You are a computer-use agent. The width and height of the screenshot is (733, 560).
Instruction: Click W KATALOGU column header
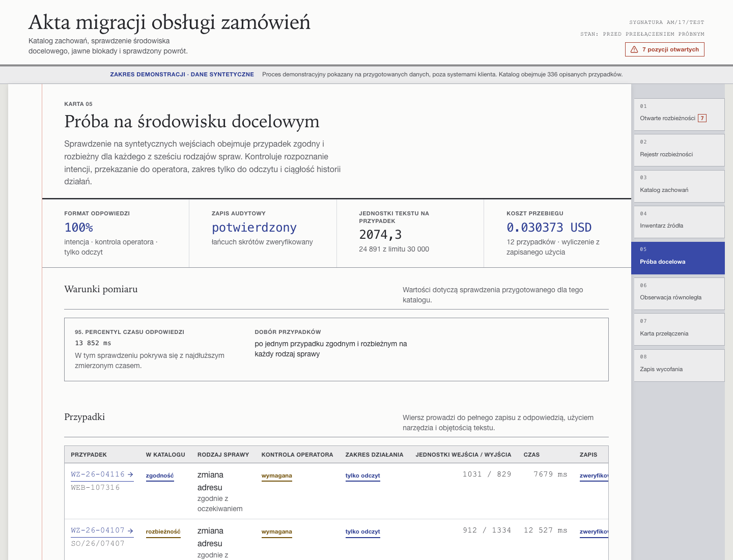pos(165,455)
